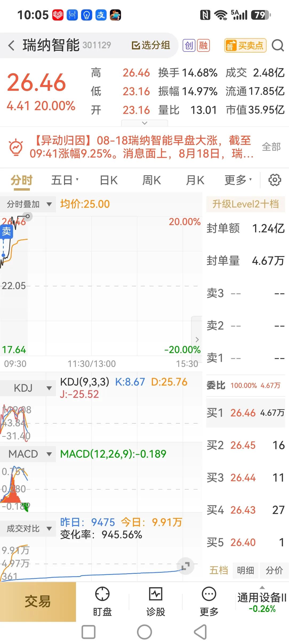The image size is (289, 644).
Task: Open 成交对比 indicator dropdown
Action: [x=28, y=528]
